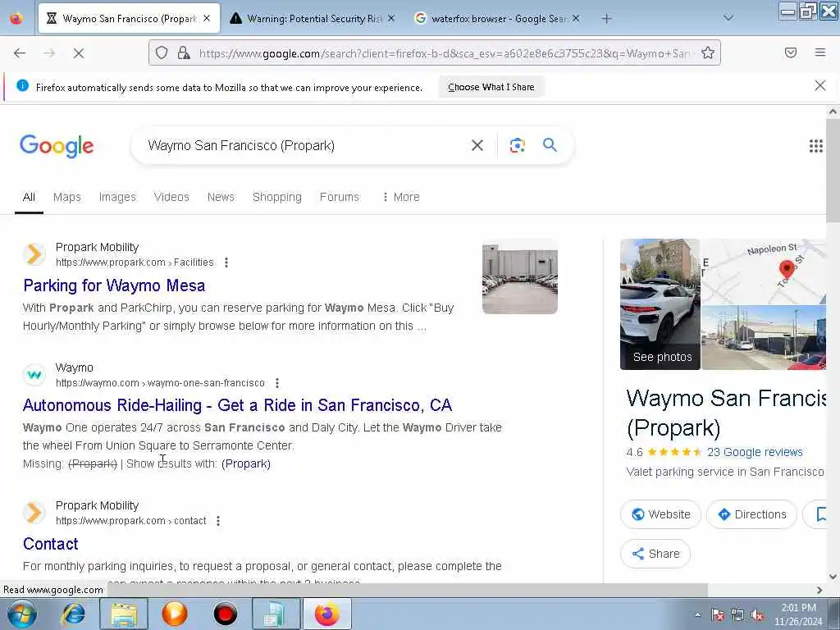Image resolution: width=840 pixels, height=630 pixels.
Task: Click the Website button
Action: [x=660, y=514]
